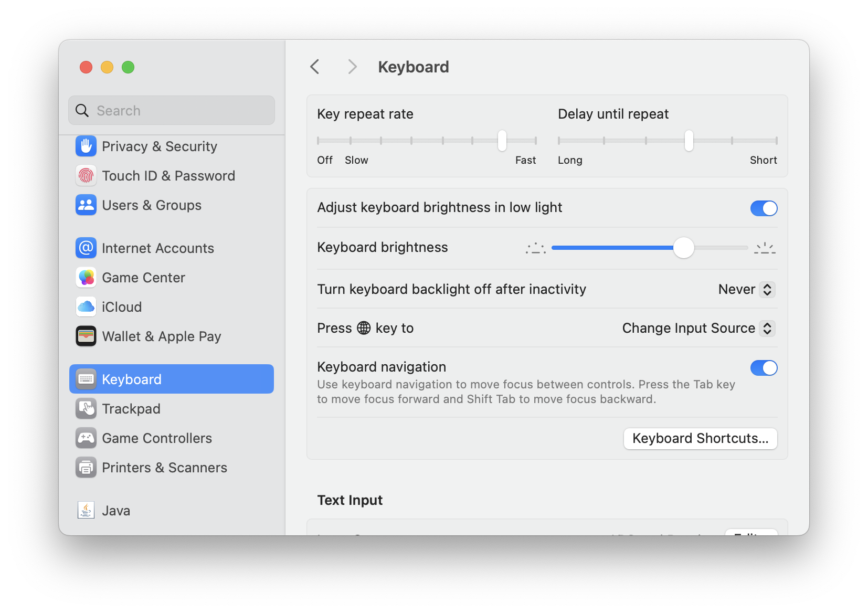Click the Fast label under repeat rate
Image resolution: width=868 pixels, height=613 pixels.
(x=525, y=160)
